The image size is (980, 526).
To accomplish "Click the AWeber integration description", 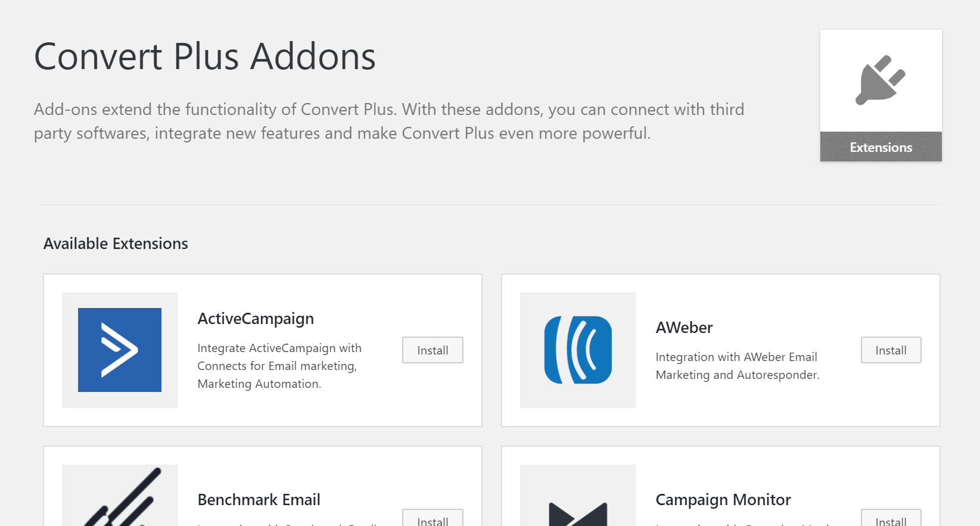I will (737, 366).
